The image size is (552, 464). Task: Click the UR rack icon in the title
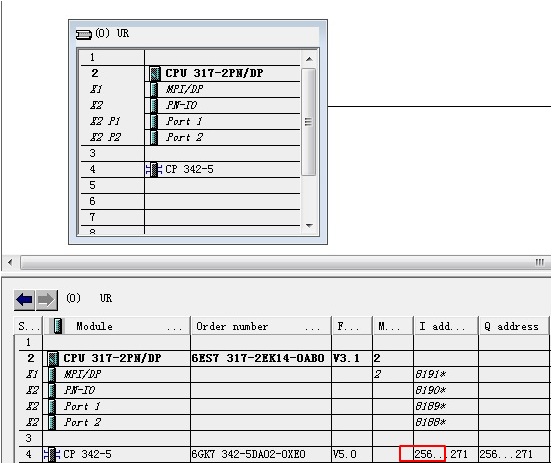(x=84, y=35)
